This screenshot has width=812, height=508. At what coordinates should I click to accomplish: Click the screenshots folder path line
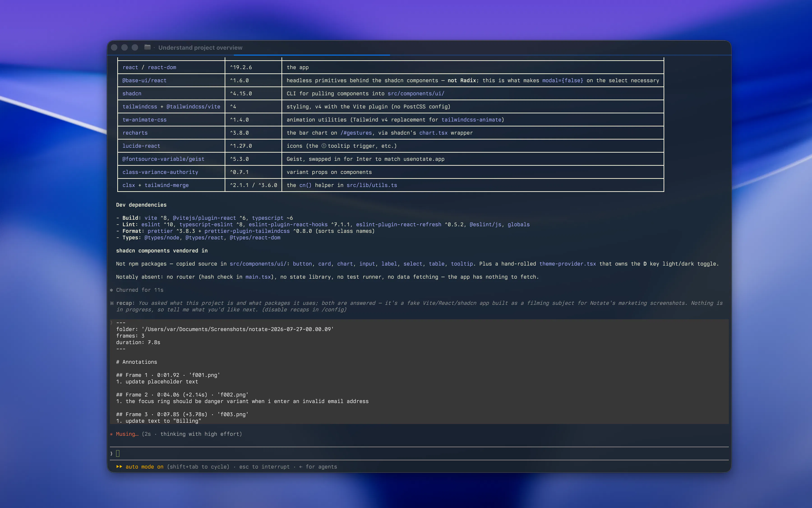pos(225,329)
